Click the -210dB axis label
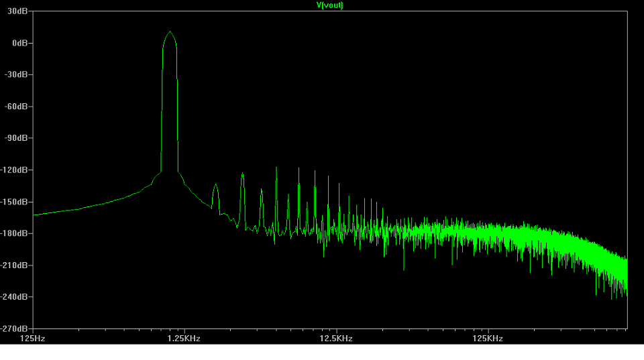Screen dimensions: 644x360 click(14, 265)
